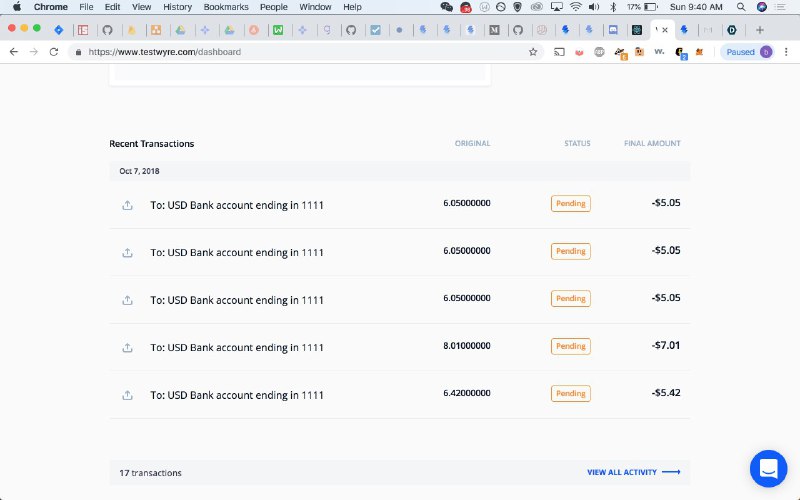Click Chrome's forward arrow
The image size is (800, 500).
click(34, 52)
